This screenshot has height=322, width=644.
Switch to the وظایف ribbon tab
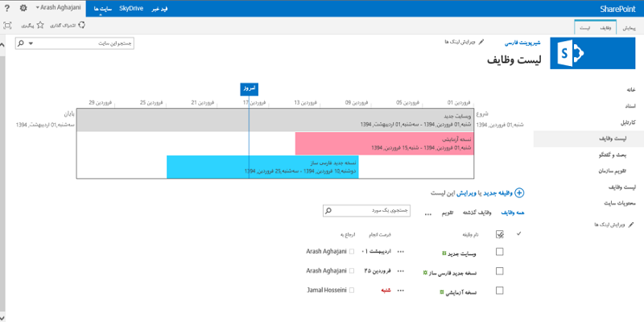pos(605,28)
